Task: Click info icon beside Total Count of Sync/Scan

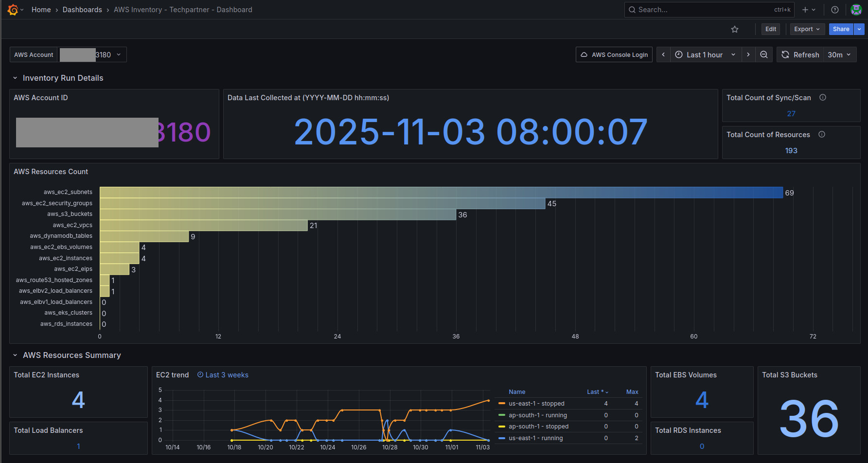Action: tap(822, 98)
